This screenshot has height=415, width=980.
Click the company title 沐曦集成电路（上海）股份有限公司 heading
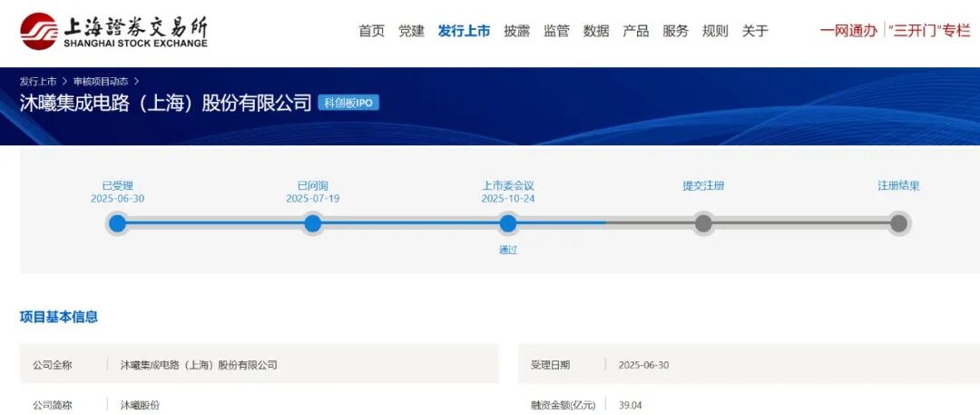(x=166, y=103)
